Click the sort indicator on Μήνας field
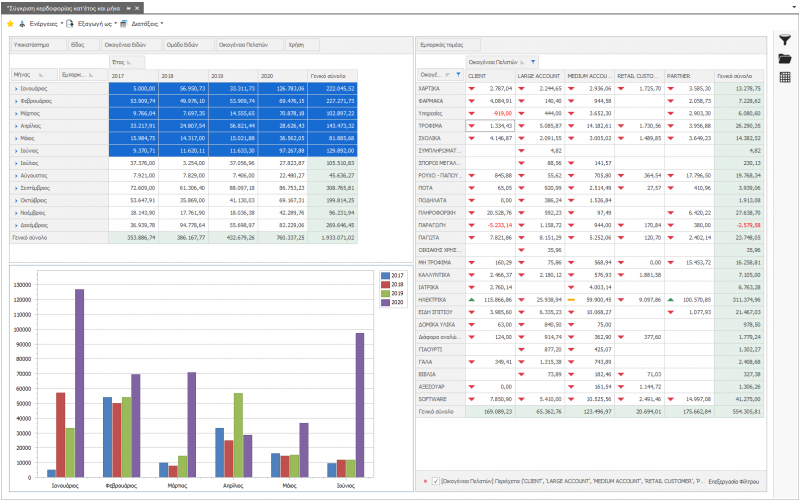 click(41, 75)
